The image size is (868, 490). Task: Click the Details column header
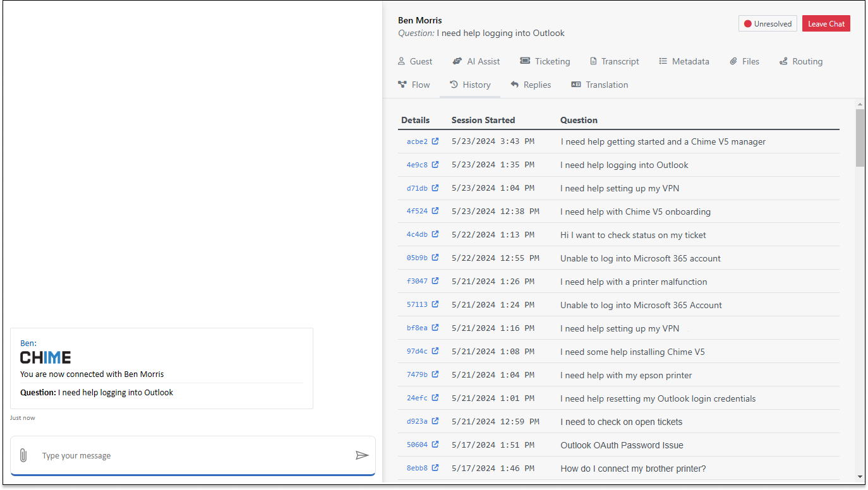coord(415,120)
